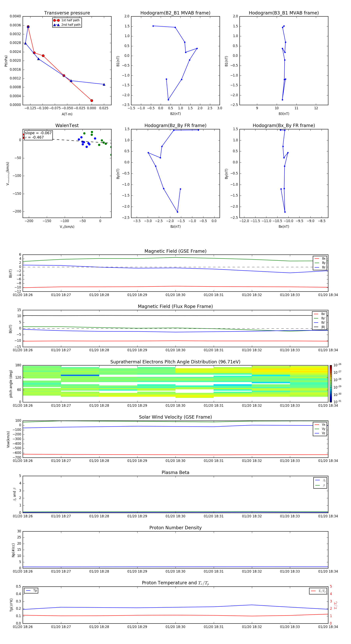This screenshot has height=644, width=351.
Task: Click the Te/Tp legend in Proton Temperature plot
Action: [x=318, y=591]
